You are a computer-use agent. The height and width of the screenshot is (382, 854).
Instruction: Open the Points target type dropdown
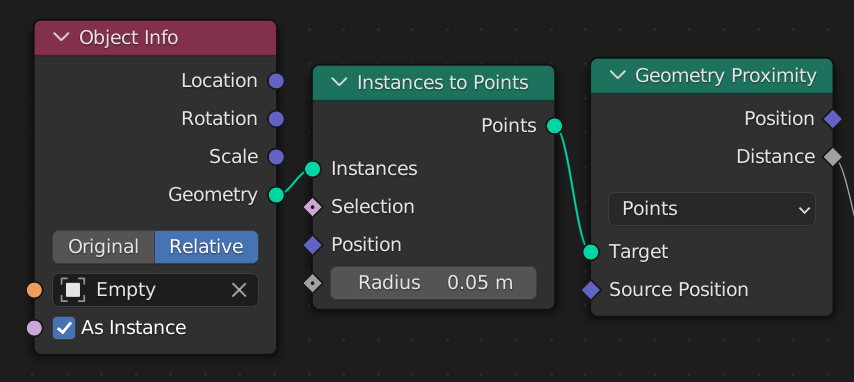click(x=712, y=209)
